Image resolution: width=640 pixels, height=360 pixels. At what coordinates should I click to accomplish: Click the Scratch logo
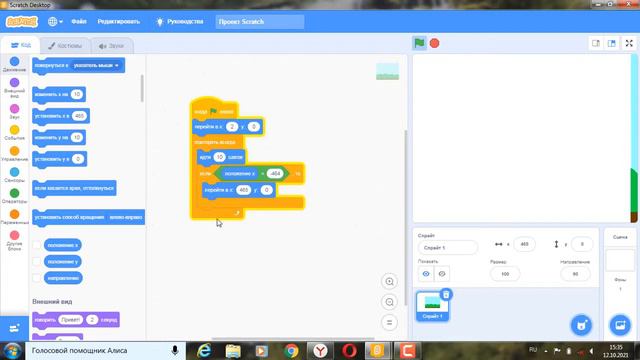click(22, 22)
